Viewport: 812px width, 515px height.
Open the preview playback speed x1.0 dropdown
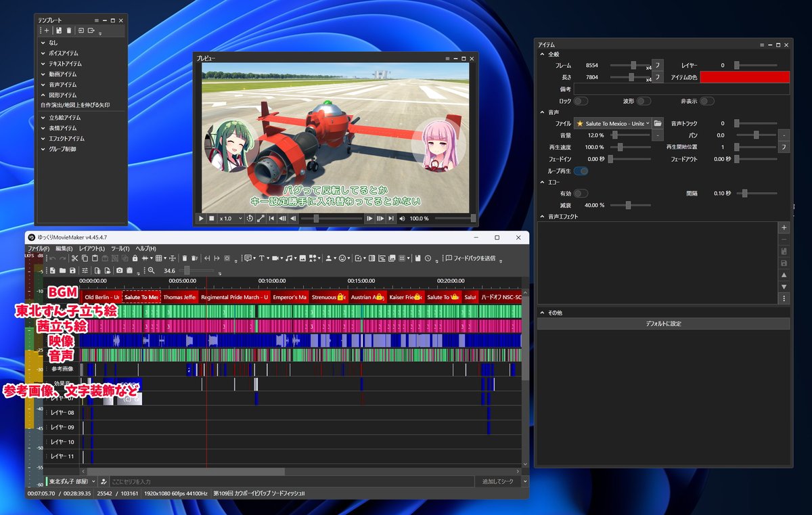pyautogui.click(x=230, y=219)
